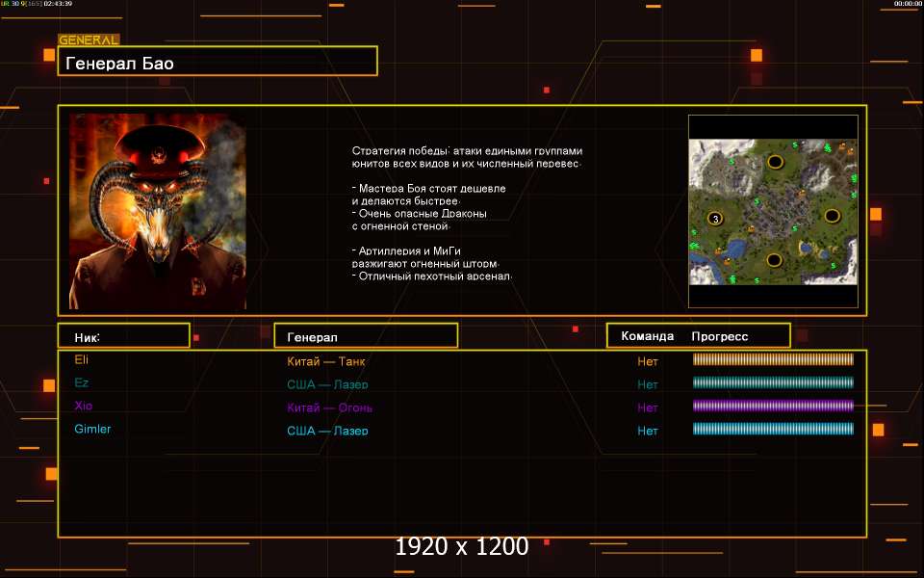Click the "Мастера Боя стоят дешевле" line
This screenshot has width=924, height=578.
429,188
